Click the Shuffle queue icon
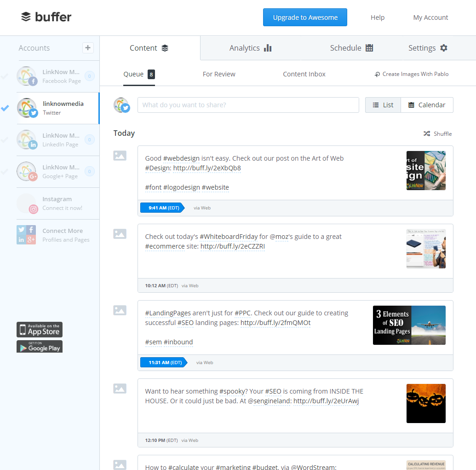This screenshot has width=476, height=470. coord(427,133)
